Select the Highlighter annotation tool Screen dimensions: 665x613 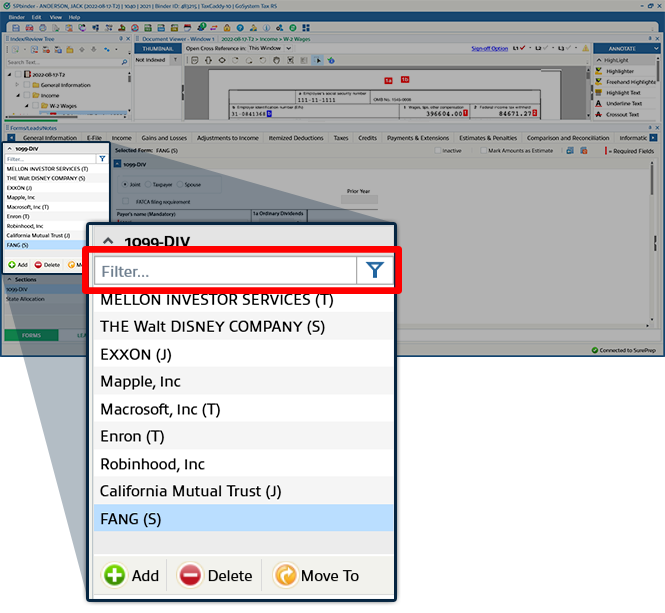(x=619, y=71)
